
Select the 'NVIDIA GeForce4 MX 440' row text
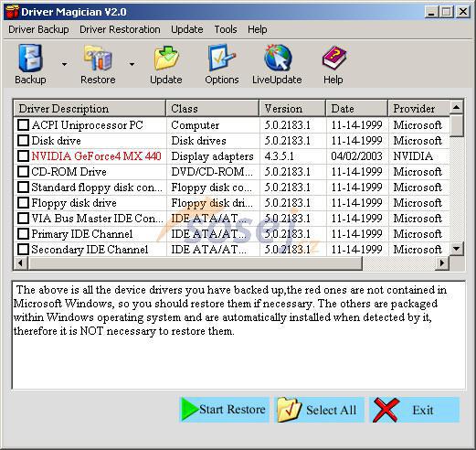click(x=96, y=156)
